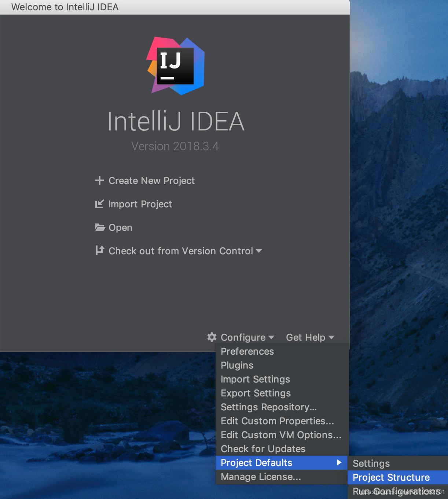The height and width of the screenshot is (499, 448).
Task: Open Preferences from the Configure menu
Action: click(247, 351)
